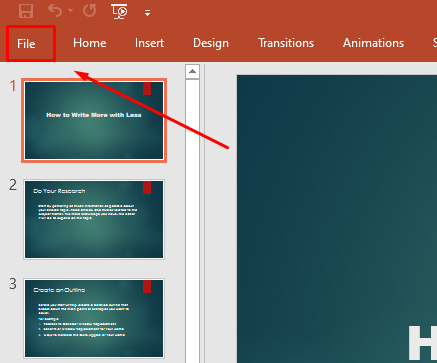This screenshot has width=437, height=363.
Task: Click the Redo/Repeat icon
Action: click(x=90, y=10)
